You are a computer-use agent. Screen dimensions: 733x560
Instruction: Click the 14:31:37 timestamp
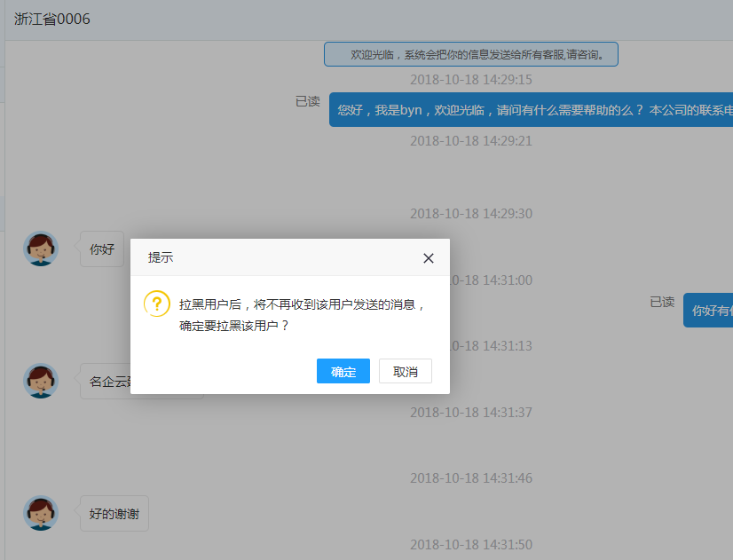click(x=470, y=413)
